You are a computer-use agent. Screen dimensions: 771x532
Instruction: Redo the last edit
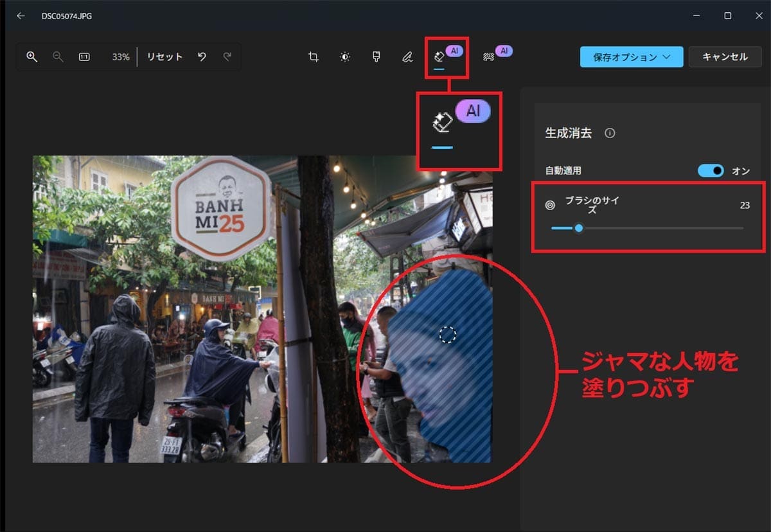[x=227, y=57]
